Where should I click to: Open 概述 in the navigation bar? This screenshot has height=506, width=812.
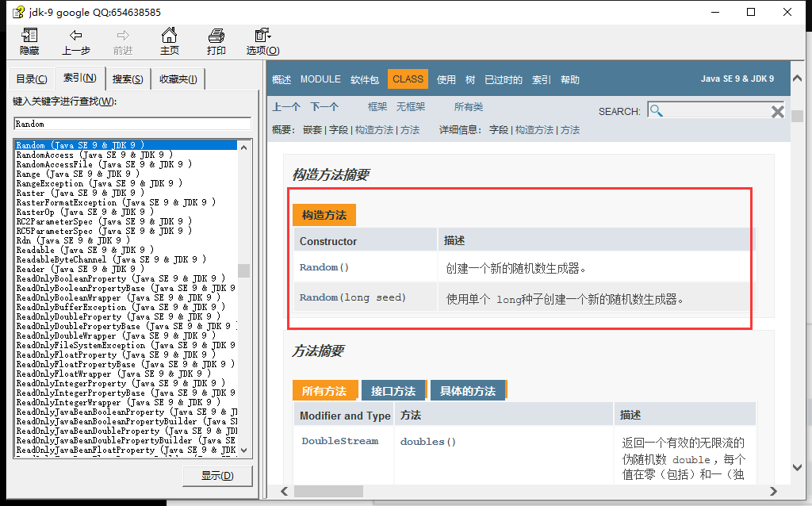click(282, 80)
